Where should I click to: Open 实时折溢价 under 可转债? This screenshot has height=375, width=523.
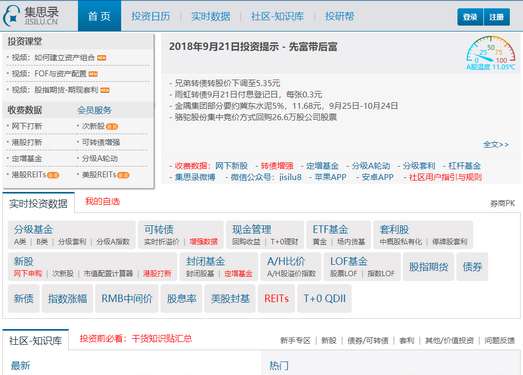(161, 242)
